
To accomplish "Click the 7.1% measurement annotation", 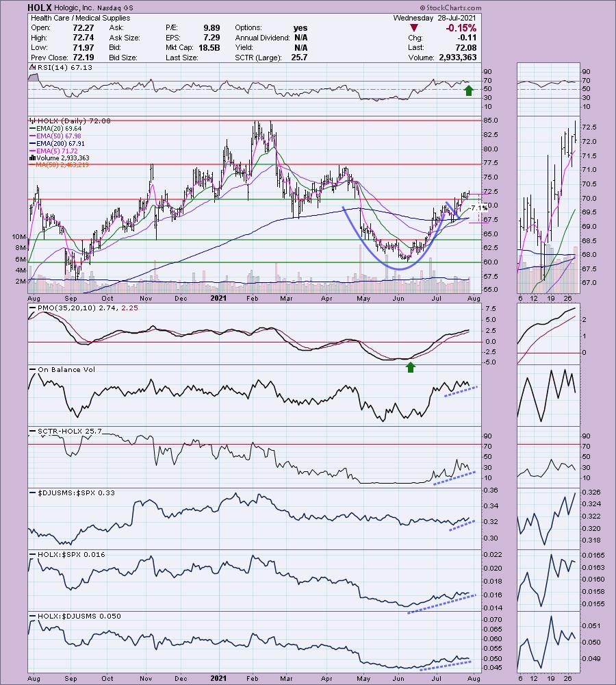I will pyautogui.click(x=479, y=208).
